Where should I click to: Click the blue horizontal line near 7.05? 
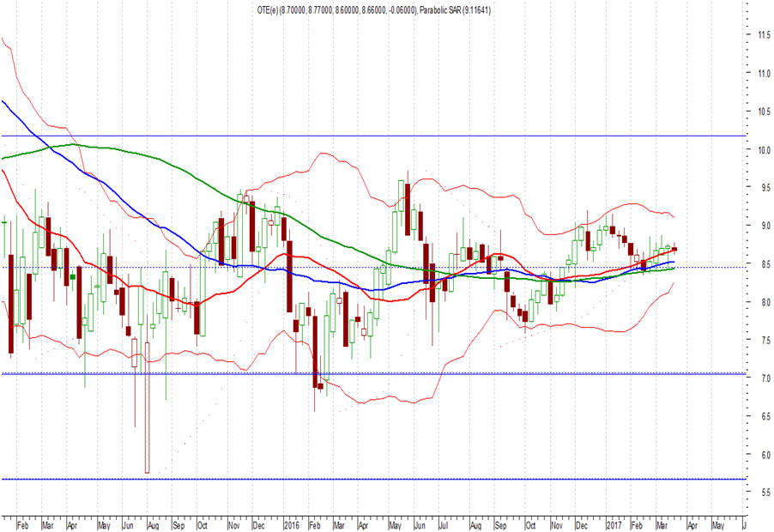click(373, 373)
